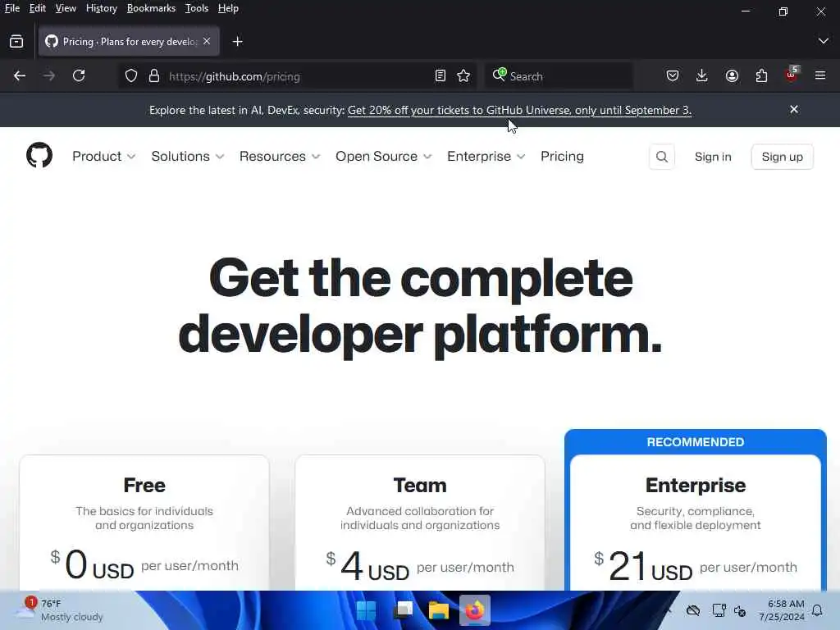Image resolution: width=840 pixels, height=630 pixels.
Task: Open the Pocket save icon
Action: coord(673,76)
